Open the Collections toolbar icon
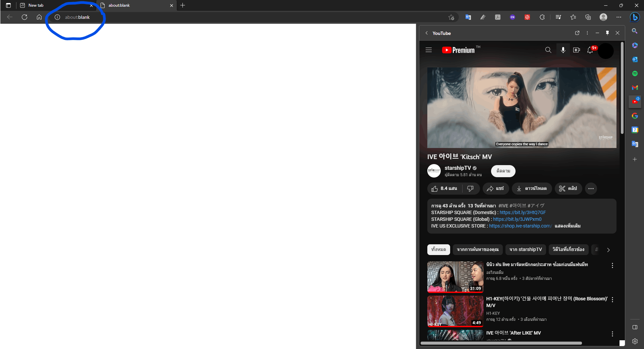Image resolution: width=644 pixels, height=349 pixels. click(x=588, y=17)
